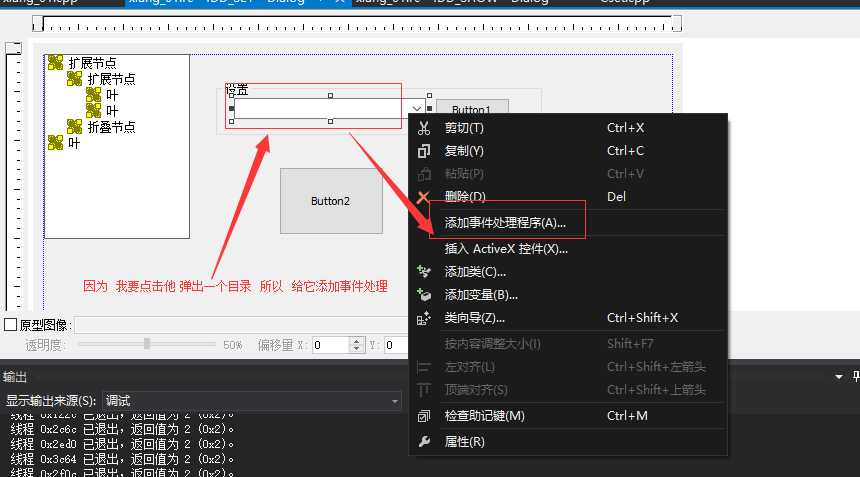This screenshot has height=477, width=860.
Task: Click Button2 in the dialog designer
Action: click(331, 201)
